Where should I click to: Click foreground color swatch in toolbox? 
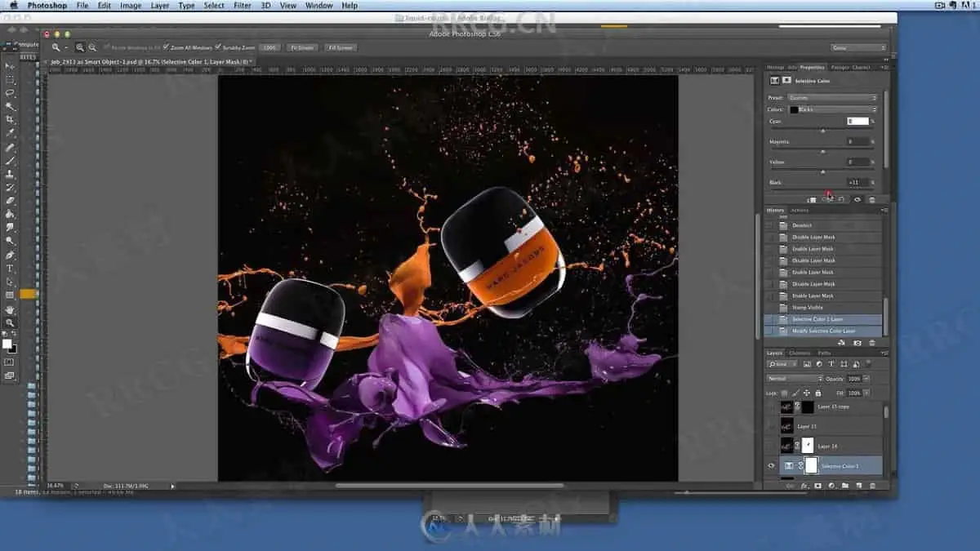coord(7,344)
